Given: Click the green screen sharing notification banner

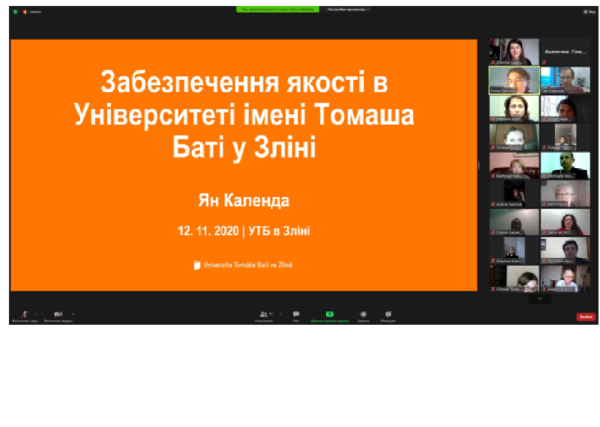Looking at the screenshot, I should (273, 9).
